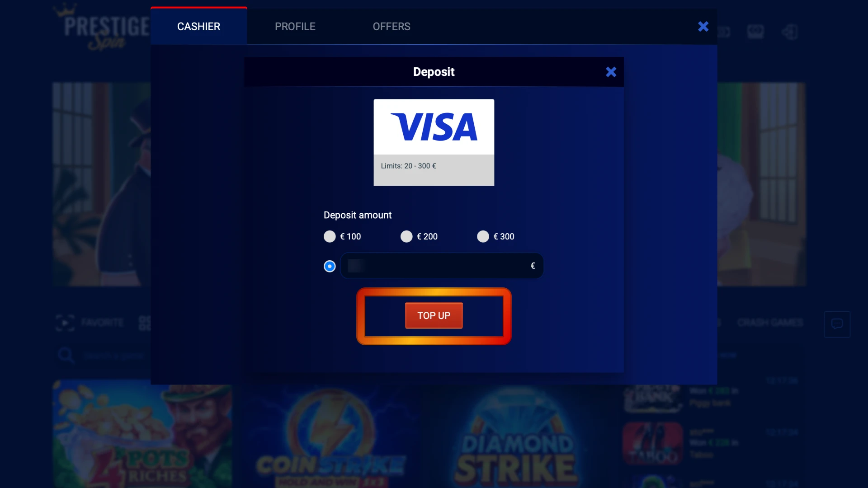Click the custom deposit amount field
868x488 pixels.
point(442,266)
